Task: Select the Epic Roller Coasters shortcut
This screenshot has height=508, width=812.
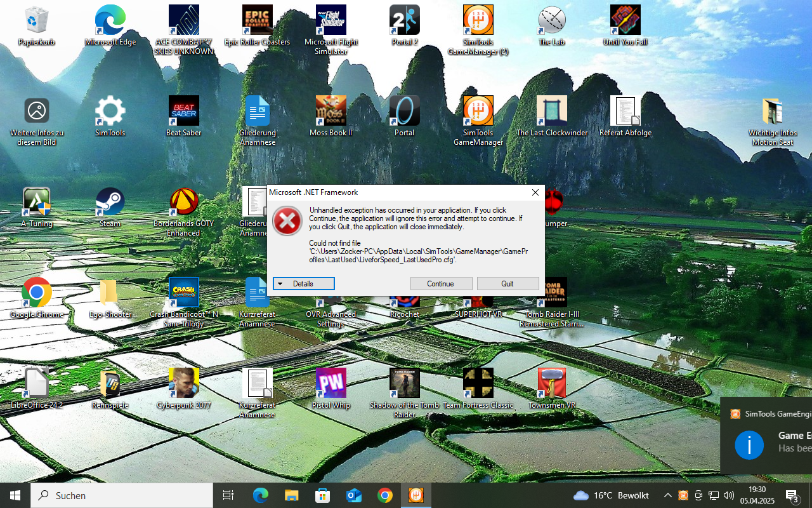Action: pos(258,27)
